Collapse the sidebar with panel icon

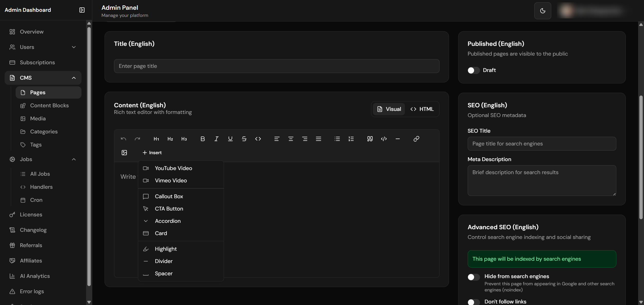82,10
